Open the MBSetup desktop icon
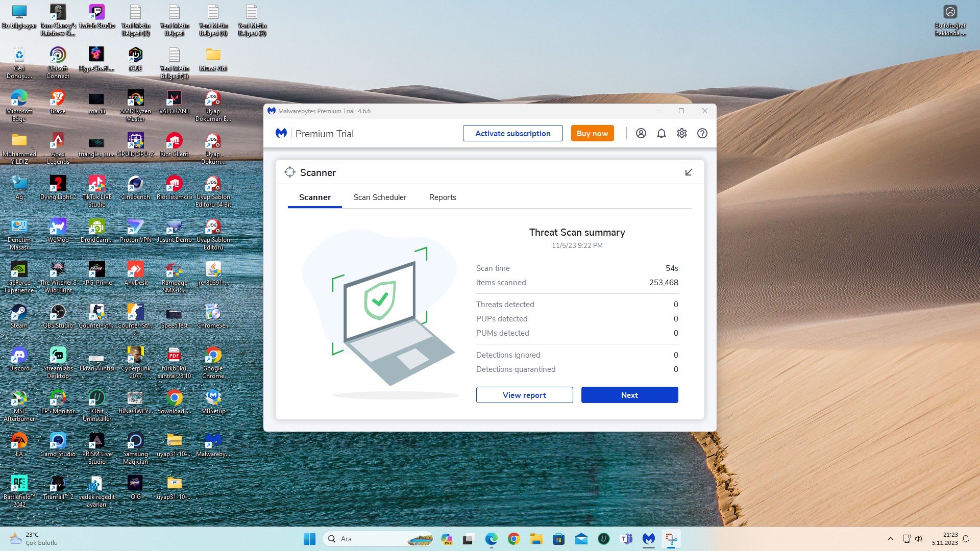The image size is (980, 551). coord(213,398)
